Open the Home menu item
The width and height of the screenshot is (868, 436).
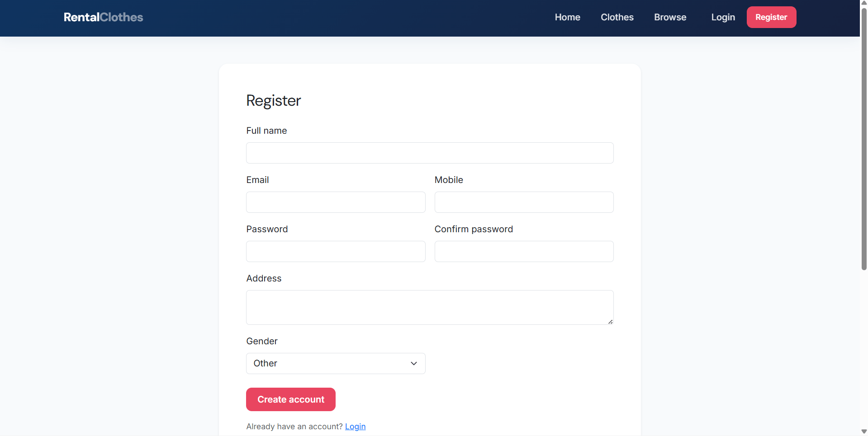pyautogui.click(x=567, y=17)
